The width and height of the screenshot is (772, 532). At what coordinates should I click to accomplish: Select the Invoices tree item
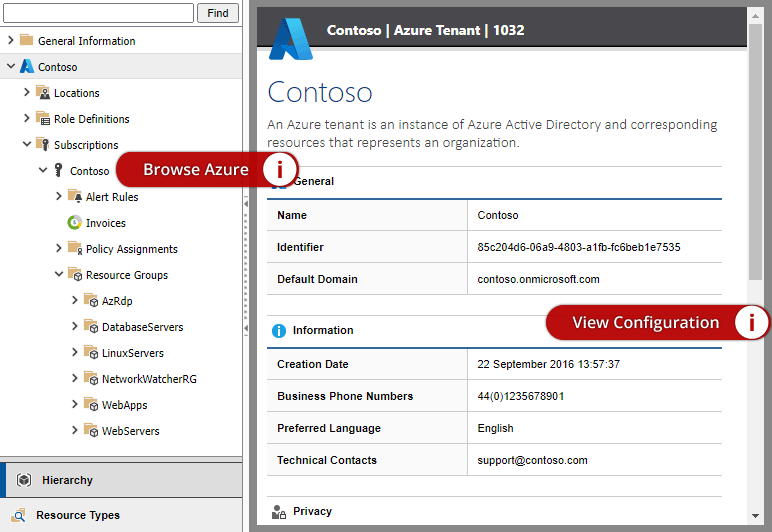(x=106, y=223)
